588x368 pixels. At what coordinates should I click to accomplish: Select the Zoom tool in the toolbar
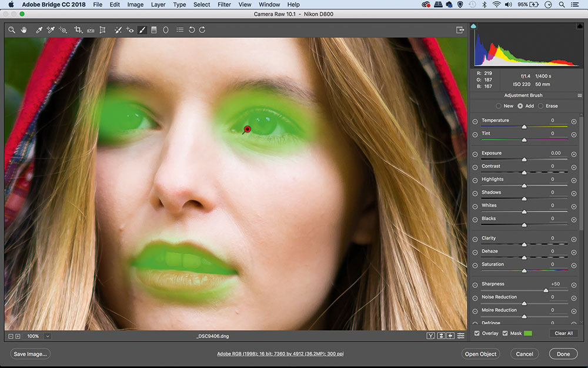click(x=12, y=29)
